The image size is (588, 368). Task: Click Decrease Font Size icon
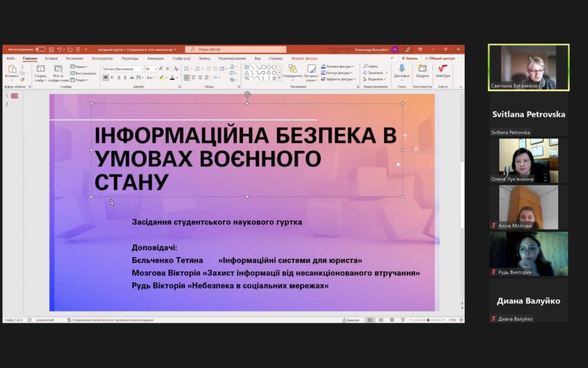tap(168, 69)
